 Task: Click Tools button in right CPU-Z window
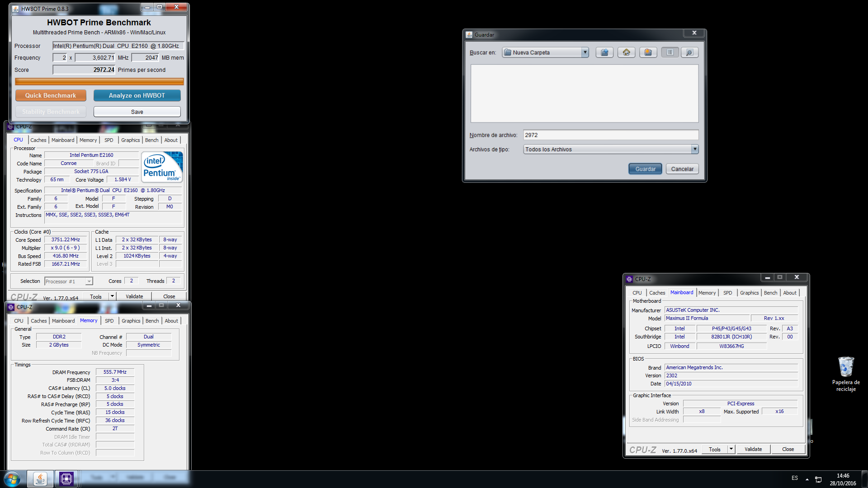(x=715, y=450)
